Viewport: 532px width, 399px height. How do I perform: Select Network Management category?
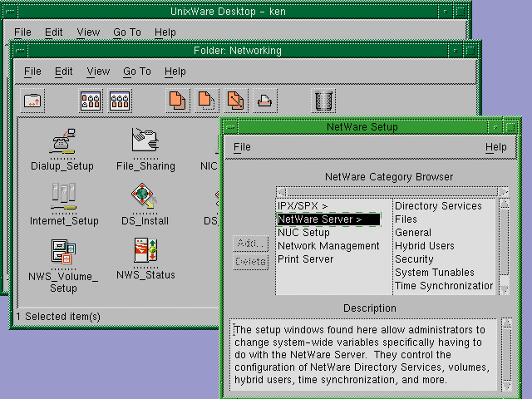pyautogui.click(x=328, y=246)
